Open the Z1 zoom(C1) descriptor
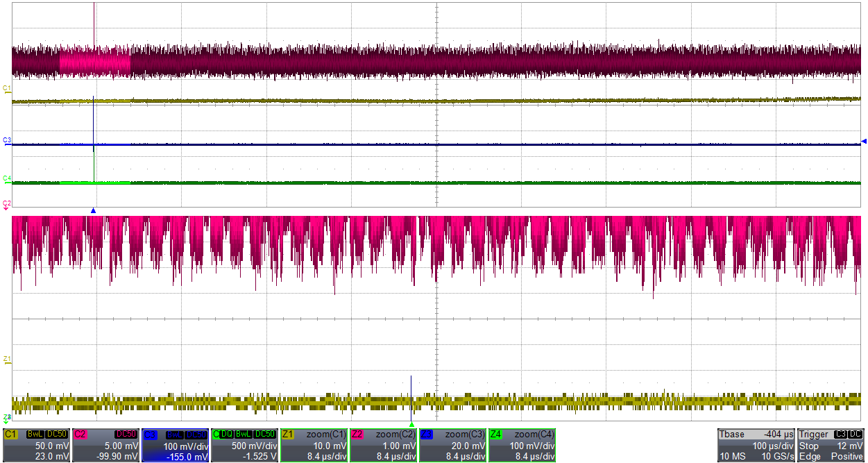The image size is (868, 463). (314, 445)
